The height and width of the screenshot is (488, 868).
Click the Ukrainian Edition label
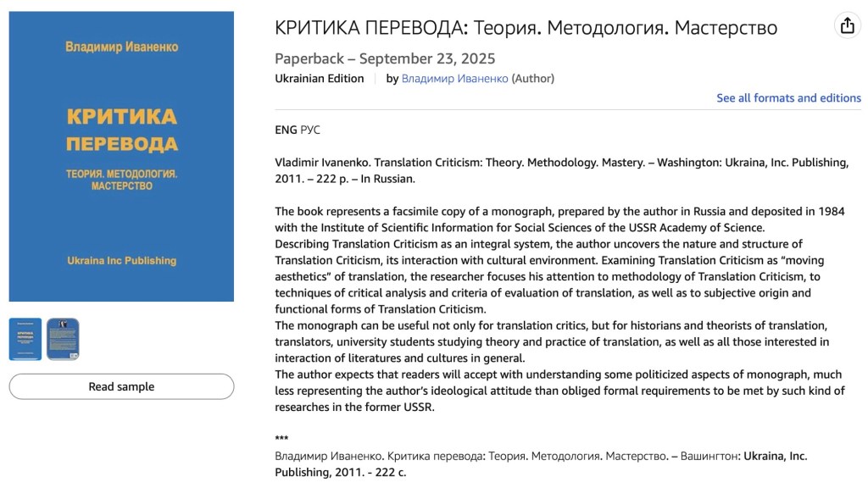319,79
